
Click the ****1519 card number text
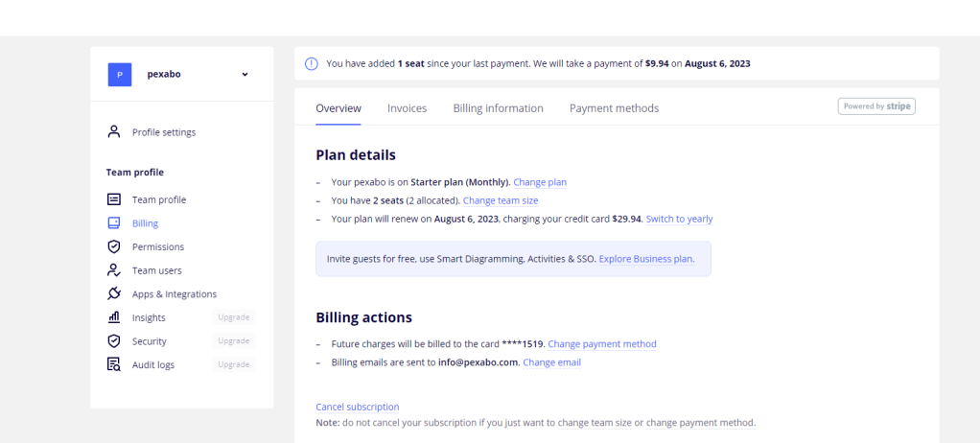[x=524, y=343]
